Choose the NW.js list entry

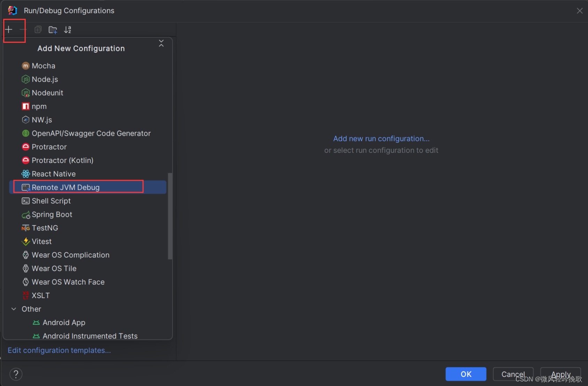click(x=88, y=120)
